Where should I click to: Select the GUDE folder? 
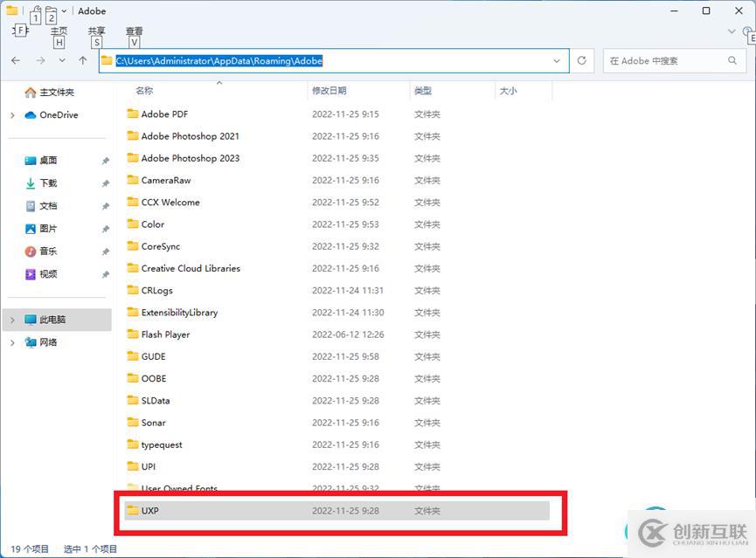153,356
